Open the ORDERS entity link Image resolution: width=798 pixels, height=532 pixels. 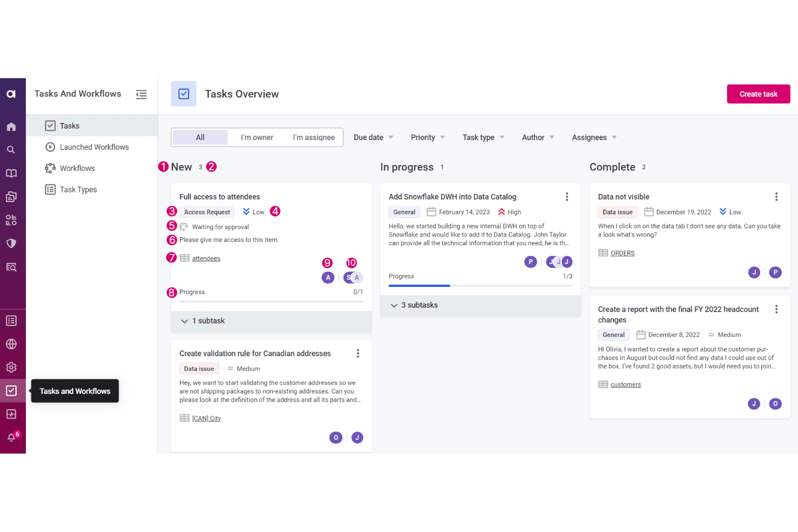(622, 253)
